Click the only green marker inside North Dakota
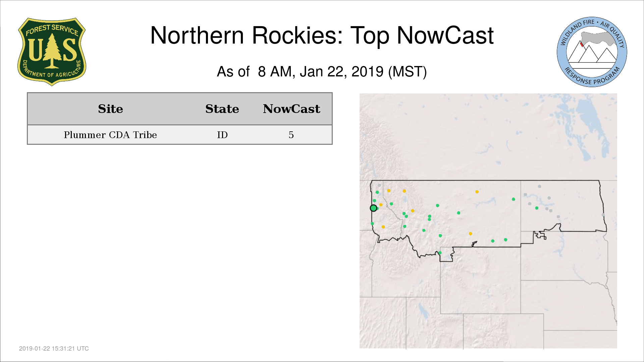This screenshot has width=644, height=362. [x=537, y=208]
